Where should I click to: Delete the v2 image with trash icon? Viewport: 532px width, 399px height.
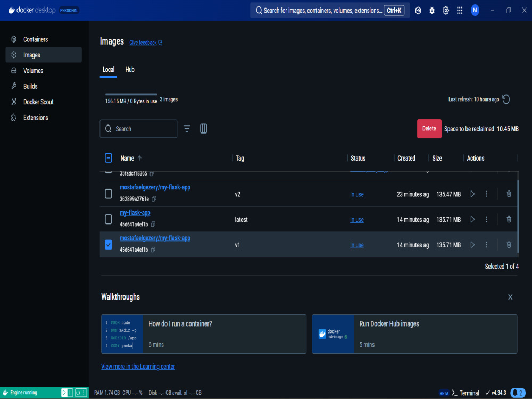pos(509,194)
